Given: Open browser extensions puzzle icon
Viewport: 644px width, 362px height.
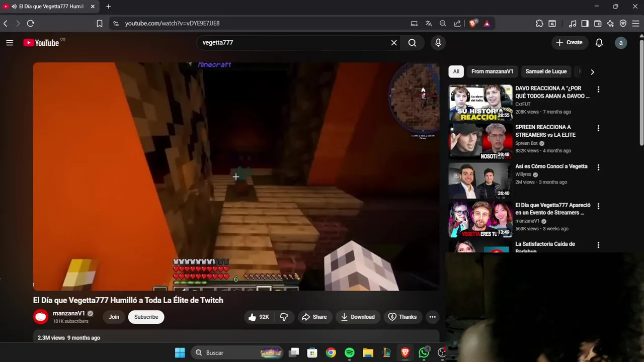Looking at the screenshot, I should 539,23.
